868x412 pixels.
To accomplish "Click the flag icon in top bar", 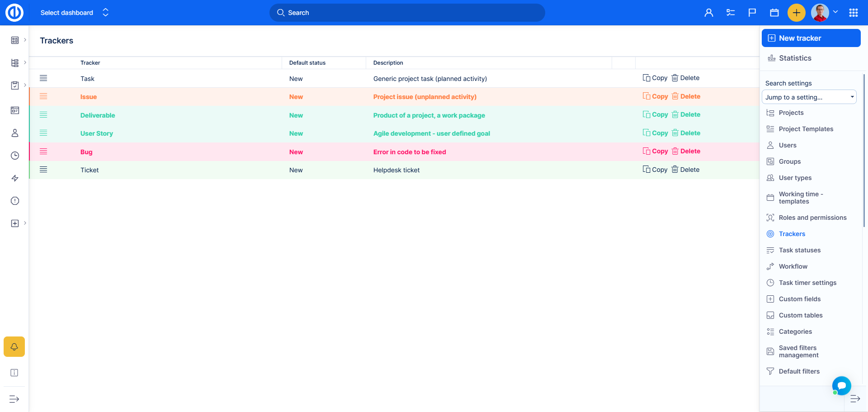I will point(752,13).
